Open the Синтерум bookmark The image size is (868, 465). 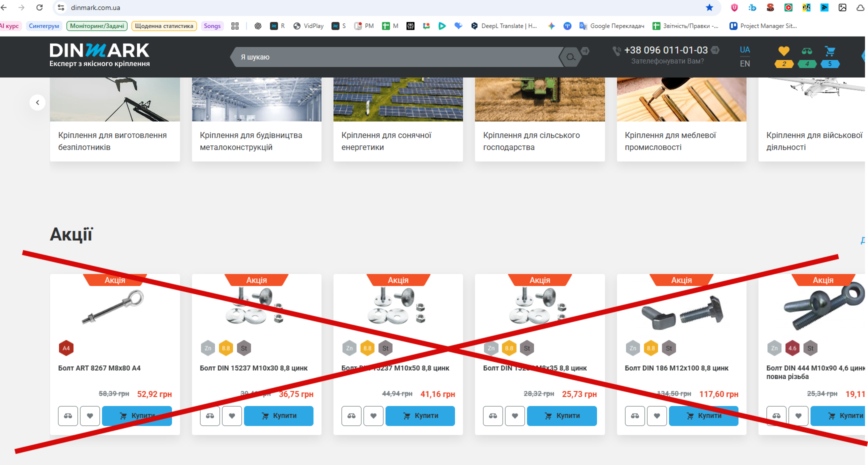click(x=44, y=26)
